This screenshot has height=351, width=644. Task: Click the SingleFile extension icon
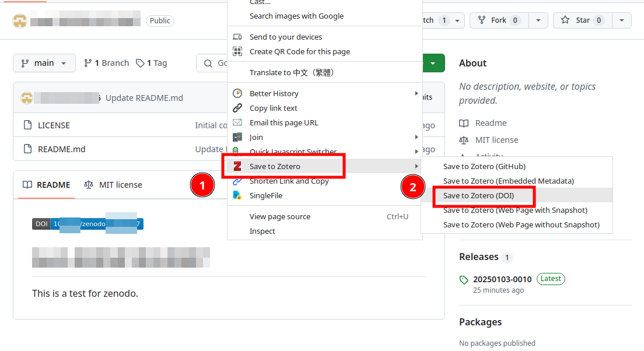(x=237, y=195)
